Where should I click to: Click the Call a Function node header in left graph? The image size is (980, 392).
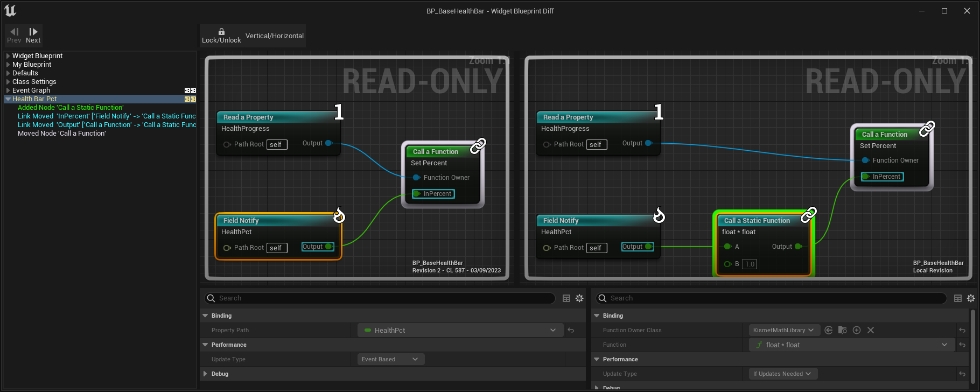442,152
